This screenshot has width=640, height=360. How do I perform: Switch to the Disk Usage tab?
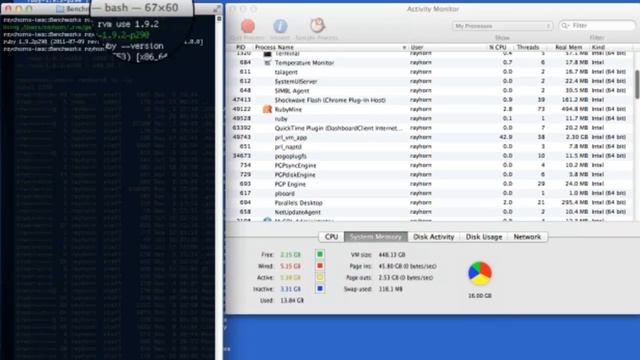pyautogui.click(x=484, y=237)
